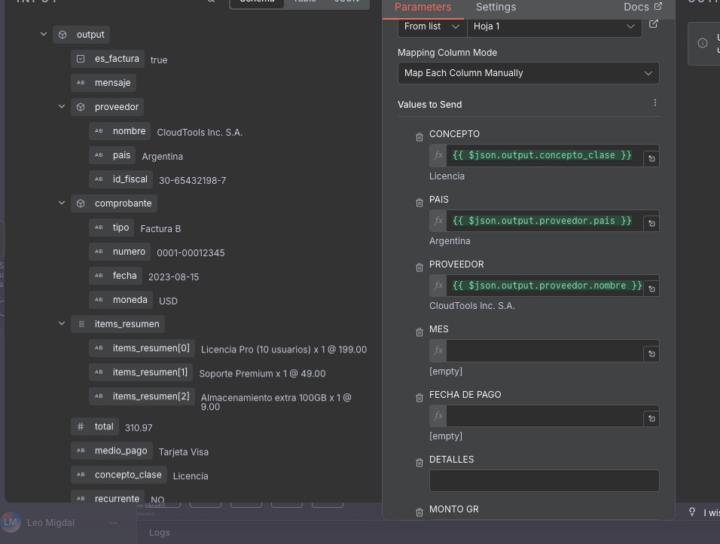Delete the MONTO GR column mapping

[x=419, y=512]
